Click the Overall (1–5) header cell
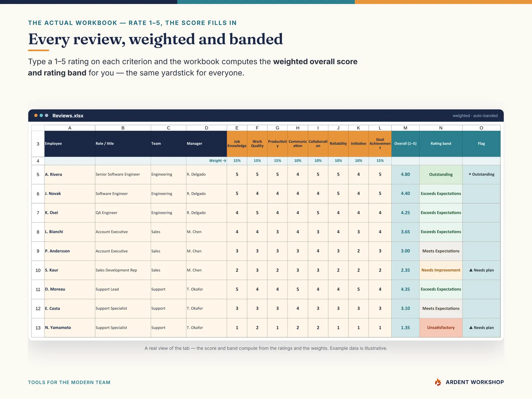 pyautogui.click(x=405, y=144)
